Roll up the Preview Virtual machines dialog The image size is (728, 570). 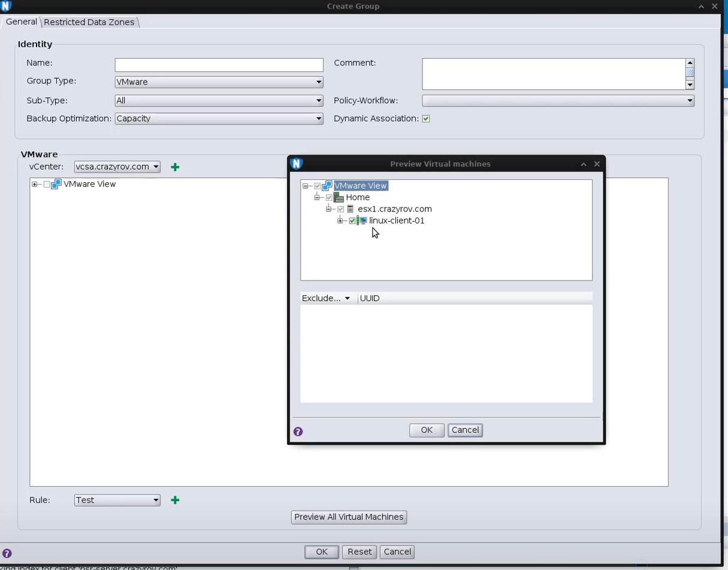click(584, 164)
